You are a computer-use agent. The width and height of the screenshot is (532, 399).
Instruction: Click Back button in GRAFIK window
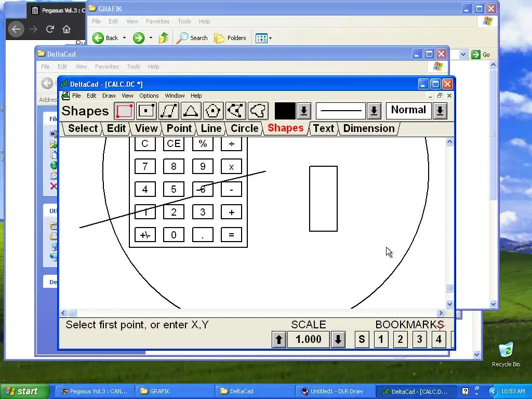105,38
